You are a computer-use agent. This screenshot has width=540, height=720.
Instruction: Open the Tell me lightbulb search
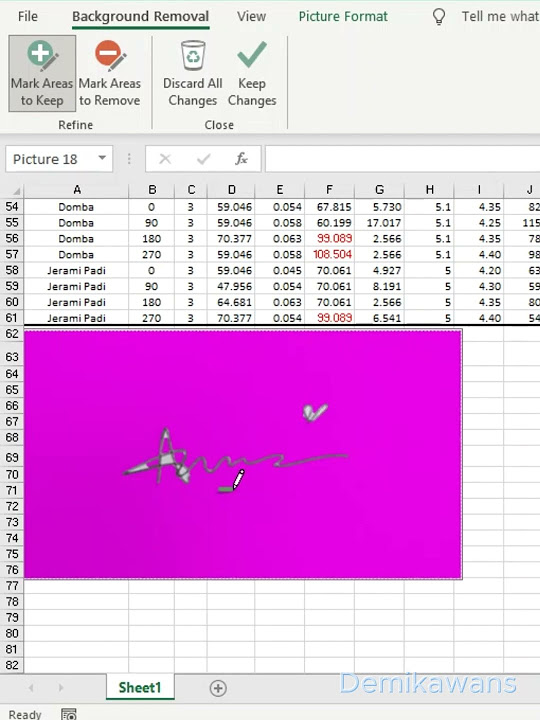pyautogui.click(x=439, y=17)
